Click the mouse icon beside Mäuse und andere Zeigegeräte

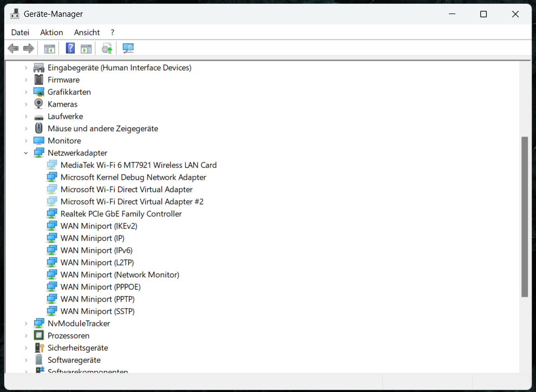39,128
